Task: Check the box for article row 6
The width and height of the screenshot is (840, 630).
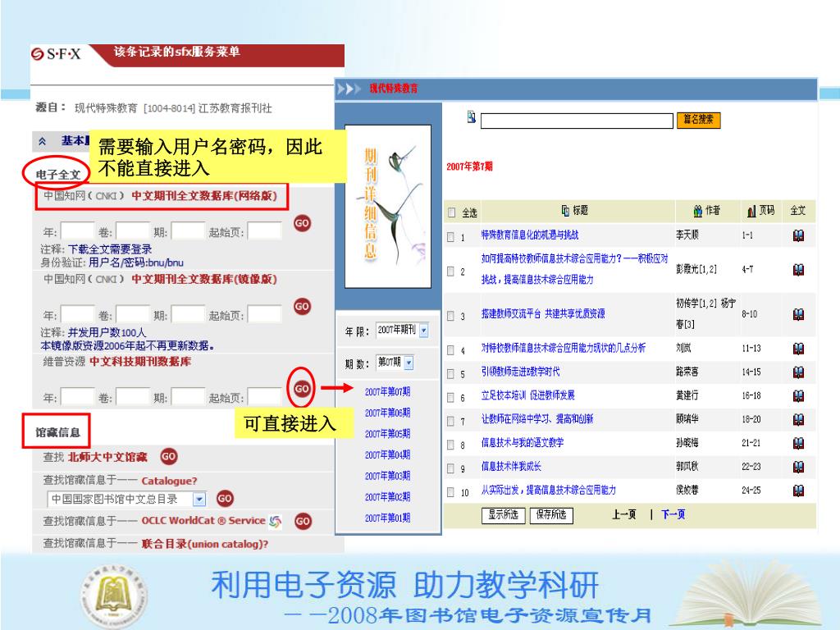Action: click(x=450, y=398)
